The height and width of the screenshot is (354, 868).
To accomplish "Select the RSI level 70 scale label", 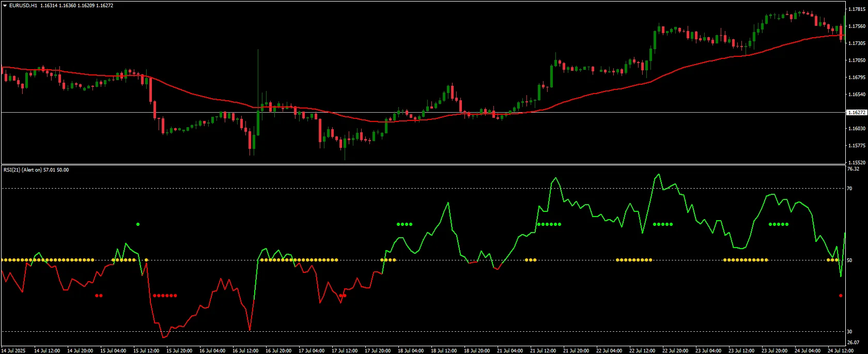I will point(849,189).
